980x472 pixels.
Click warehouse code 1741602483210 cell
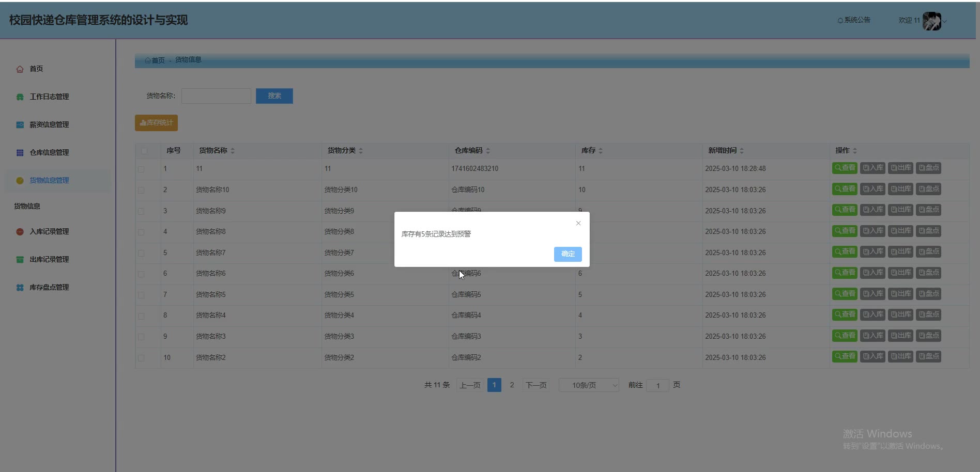pyautogui.click(x=474, y=169)
